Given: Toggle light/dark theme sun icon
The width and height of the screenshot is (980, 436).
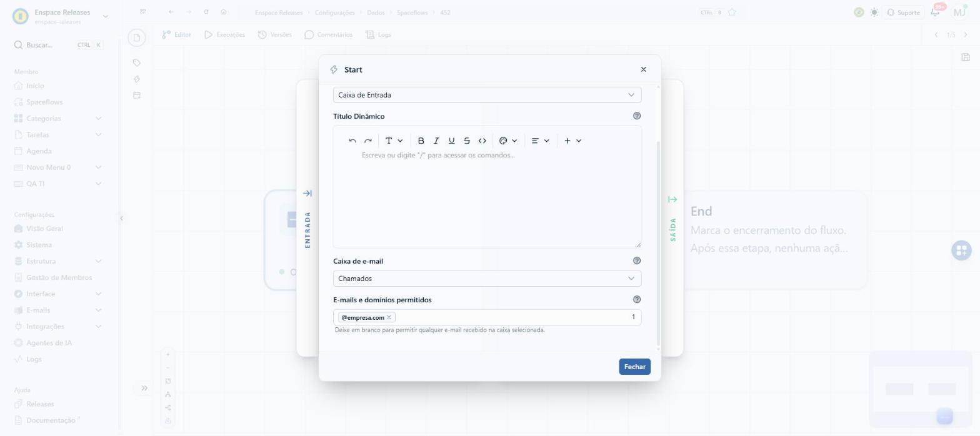Looking at the screenshot, I should pyautogui.click(x=874, y=12).
